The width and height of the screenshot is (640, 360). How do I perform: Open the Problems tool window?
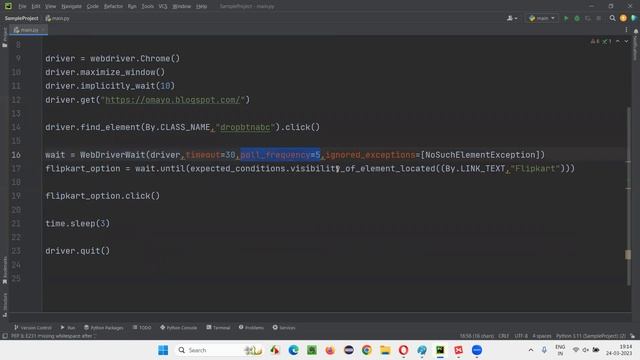click(x=251, y=327)
